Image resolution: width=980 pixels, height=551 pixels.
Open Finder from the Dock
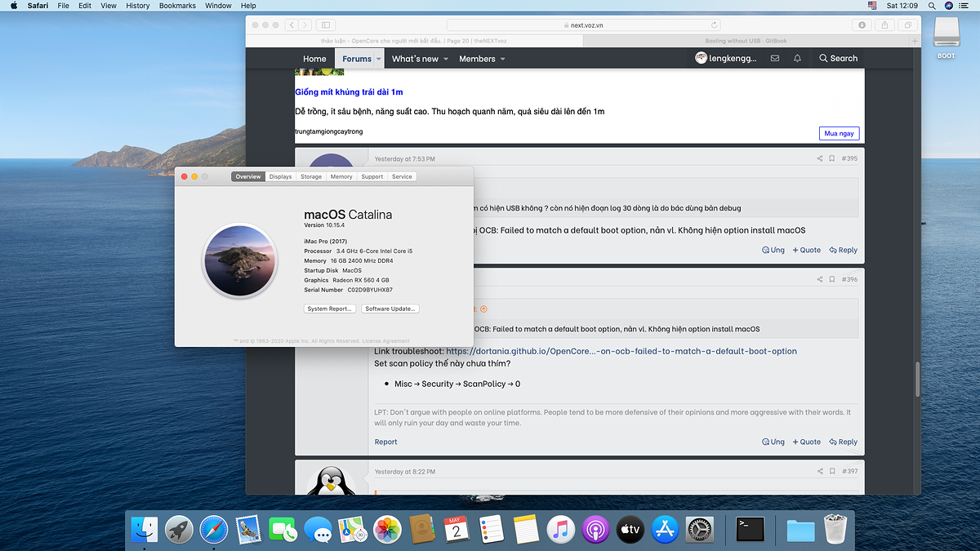coord(145,530)
